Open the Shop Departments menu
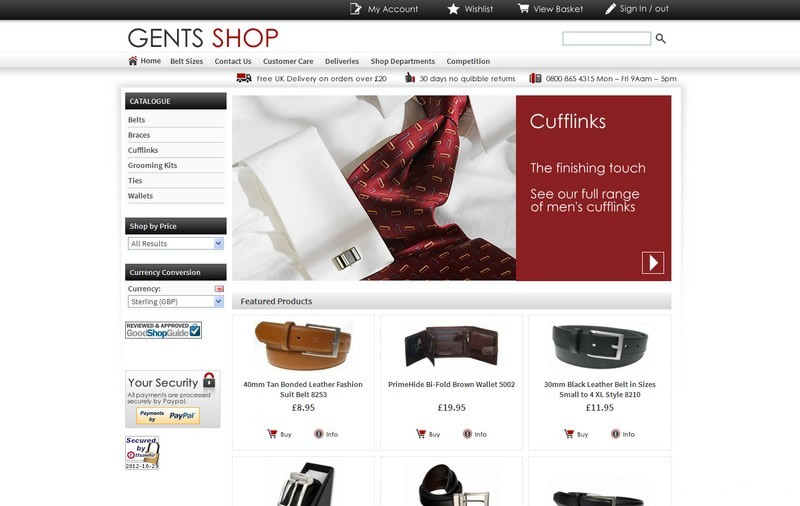This screenshot has height=506, width=800. (x=403, y=61)
